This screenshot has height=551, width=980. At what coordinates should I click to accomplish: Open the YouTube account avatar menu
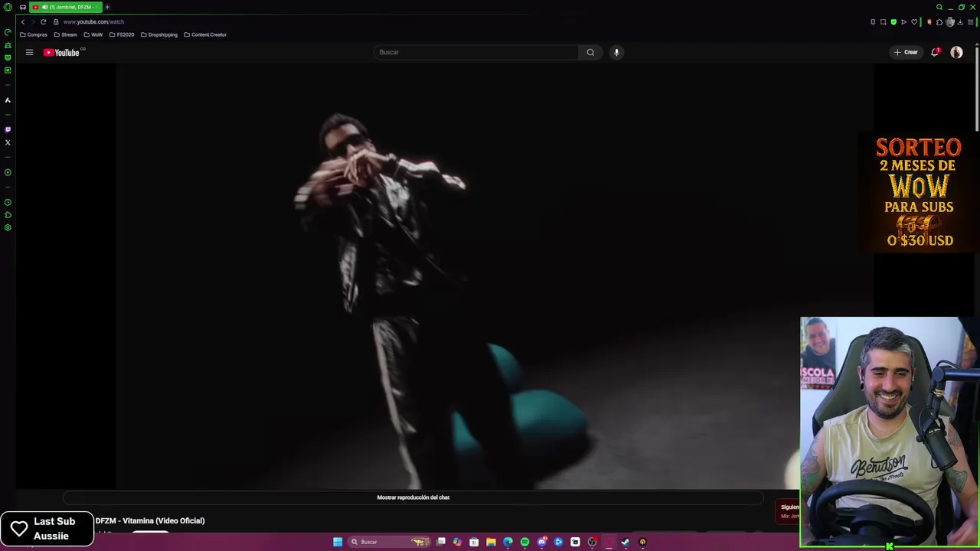click(956, 52)
